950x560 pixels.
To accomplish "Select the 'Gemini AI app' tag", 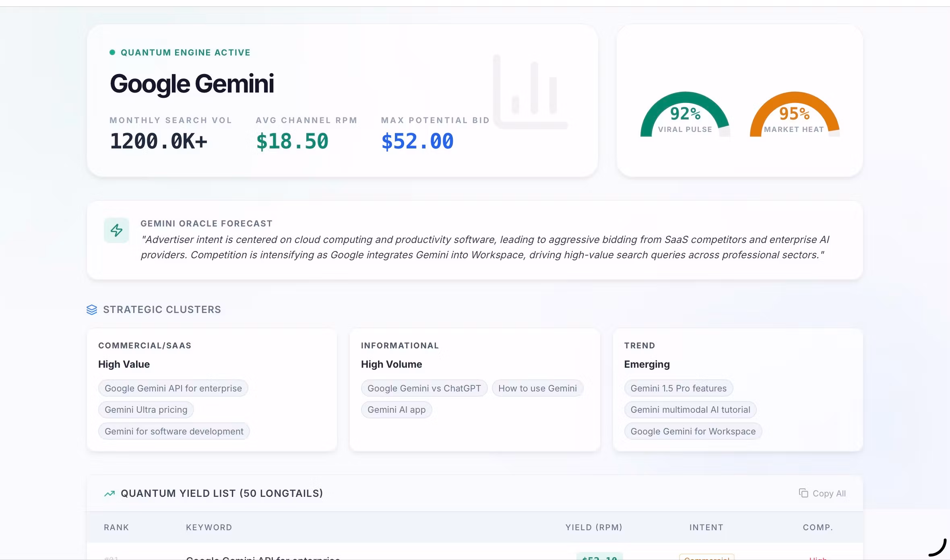I will click(397, 410).
